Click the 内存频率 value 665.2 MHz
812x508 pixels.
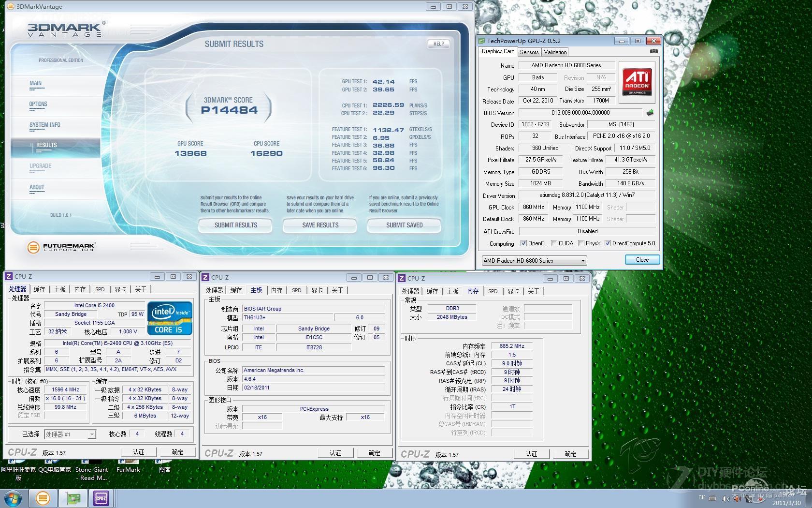[x=512, y=346]
